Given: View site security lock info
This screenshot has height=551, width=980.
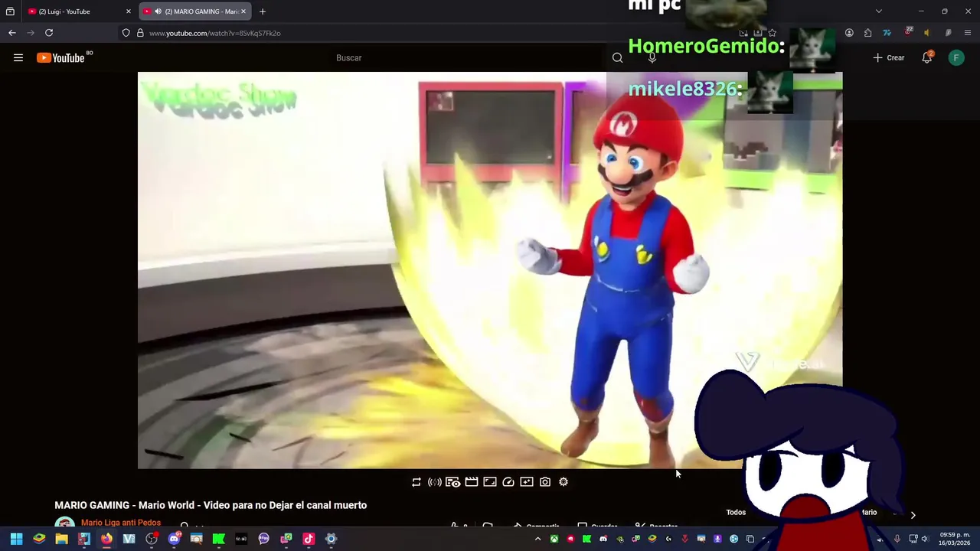Looking at the screenshot, I should coord(140,33).
